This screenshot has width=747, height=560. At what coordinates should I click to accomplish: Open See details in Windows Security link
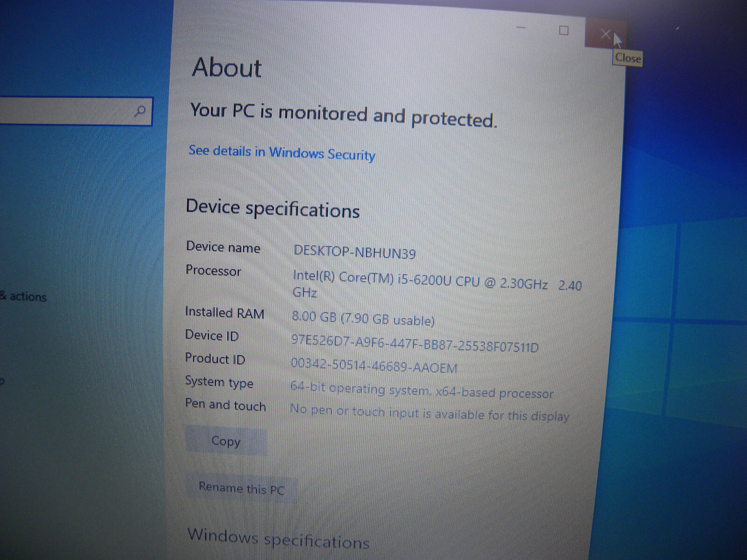(282, 153)
